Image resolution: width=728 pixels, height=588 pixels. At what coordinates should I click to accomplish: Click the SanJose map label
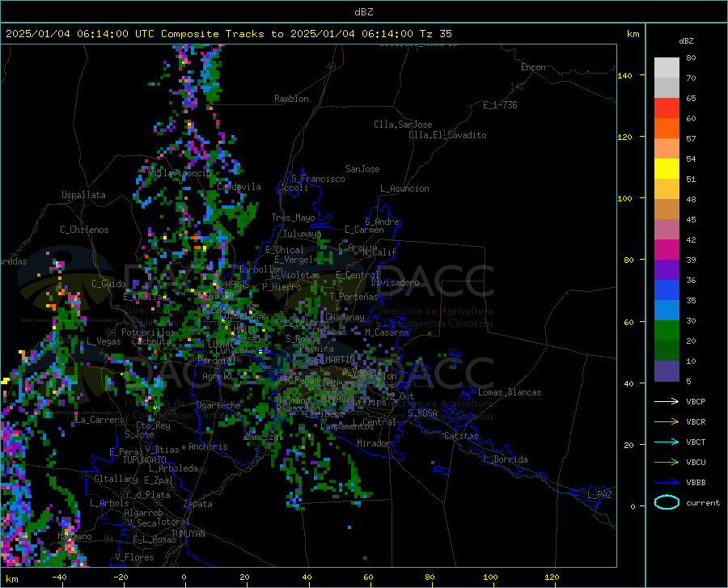(x=362, y=169)
